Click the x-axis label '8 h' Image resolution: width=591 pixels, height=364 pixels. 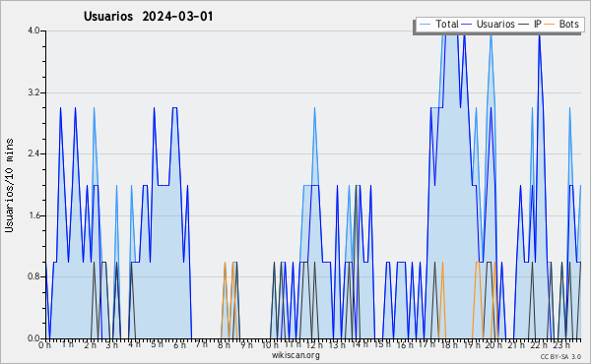click(224, 345)
